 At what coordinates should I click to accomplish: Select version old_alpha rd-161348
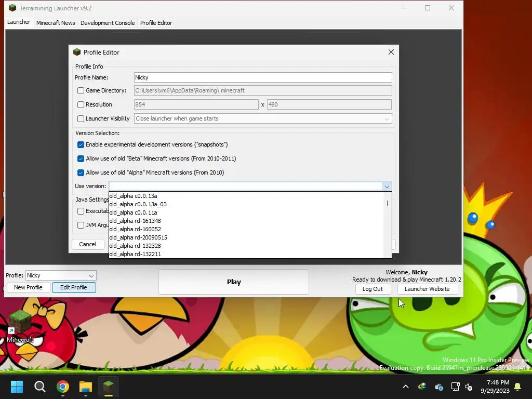click(246, 221)
